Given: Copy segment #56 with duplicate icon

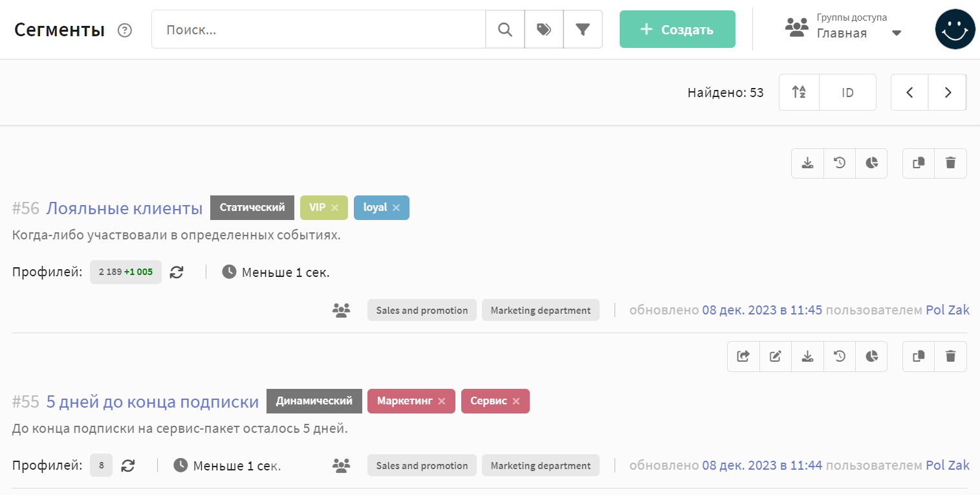Looking at the screenshot, I should [919, 163].
